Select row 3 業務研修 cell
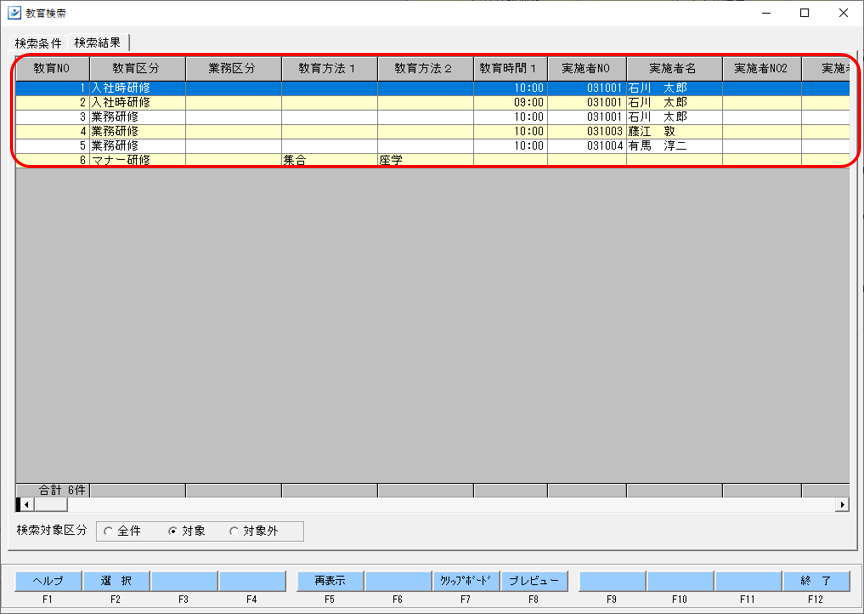 point(137,117)
